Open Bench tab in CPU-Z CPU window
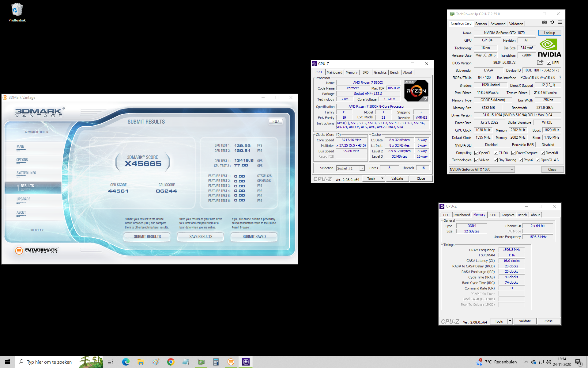Image resolution: width=588 pixels, height=368 pixels. [395, 72]
